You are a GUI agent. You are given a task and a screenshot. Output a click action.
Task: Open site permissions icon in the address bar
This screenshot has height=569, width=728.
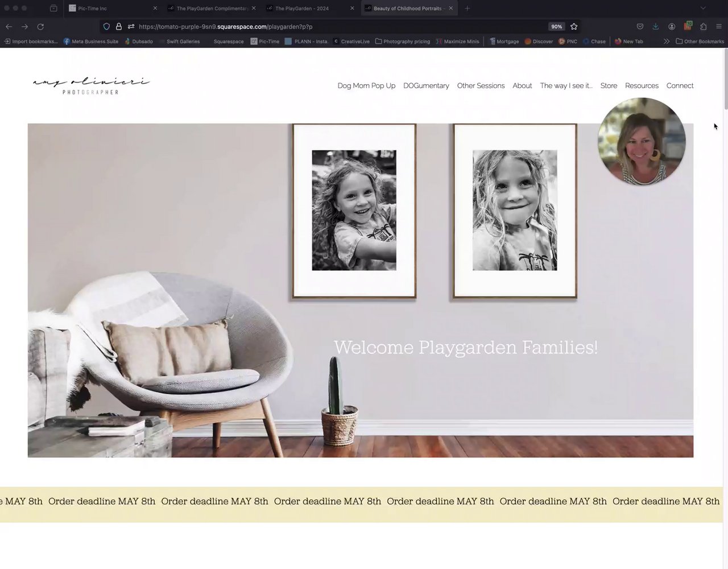(131, 27)
